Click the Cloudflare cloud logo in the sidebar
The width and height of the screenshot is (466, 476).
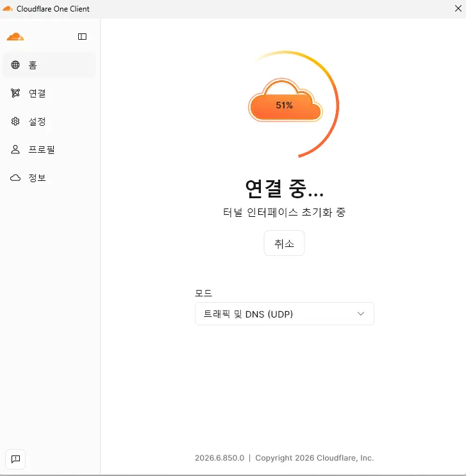pyautogui.click(x=15, y=37)
